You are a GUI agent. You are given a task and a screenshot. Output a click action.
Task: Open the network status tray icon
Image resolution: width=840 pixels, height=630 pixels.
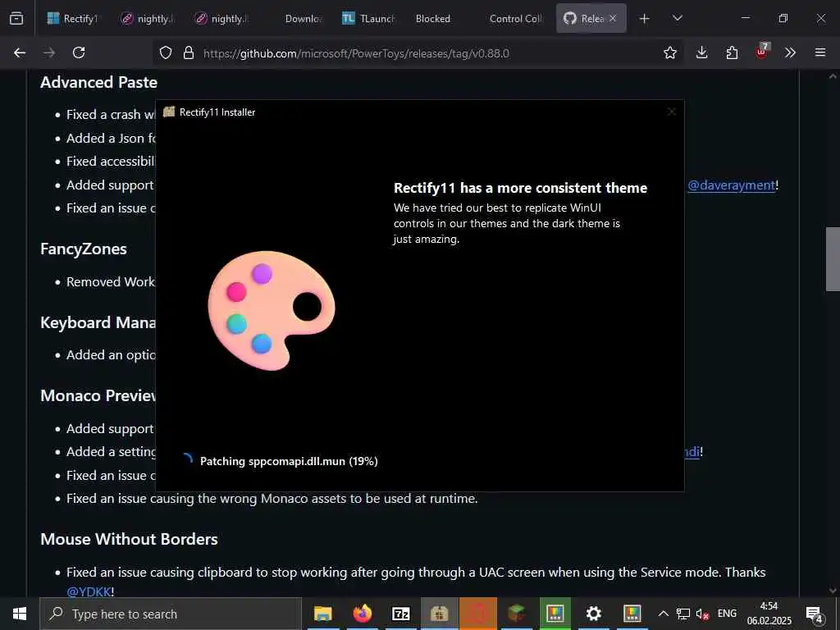coord(683,614)
